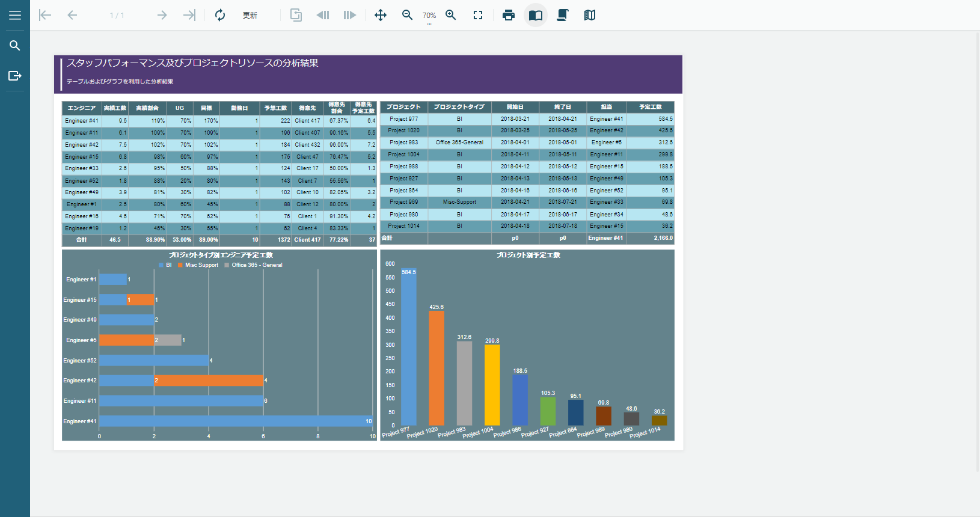Click the history forward icon
Screen dimensions: 980x517
tap(350, 15)
